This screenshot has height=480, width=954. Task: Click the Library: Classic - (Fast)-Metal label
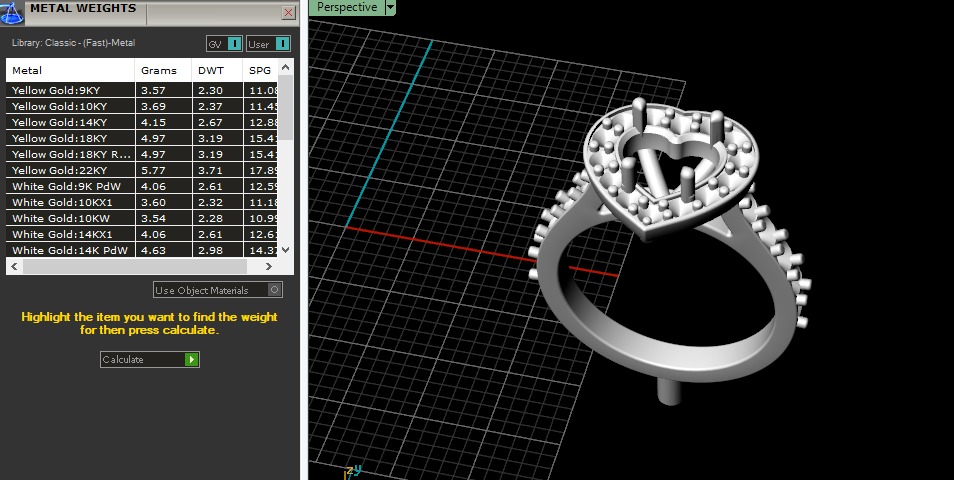click(x=74, y=43)
